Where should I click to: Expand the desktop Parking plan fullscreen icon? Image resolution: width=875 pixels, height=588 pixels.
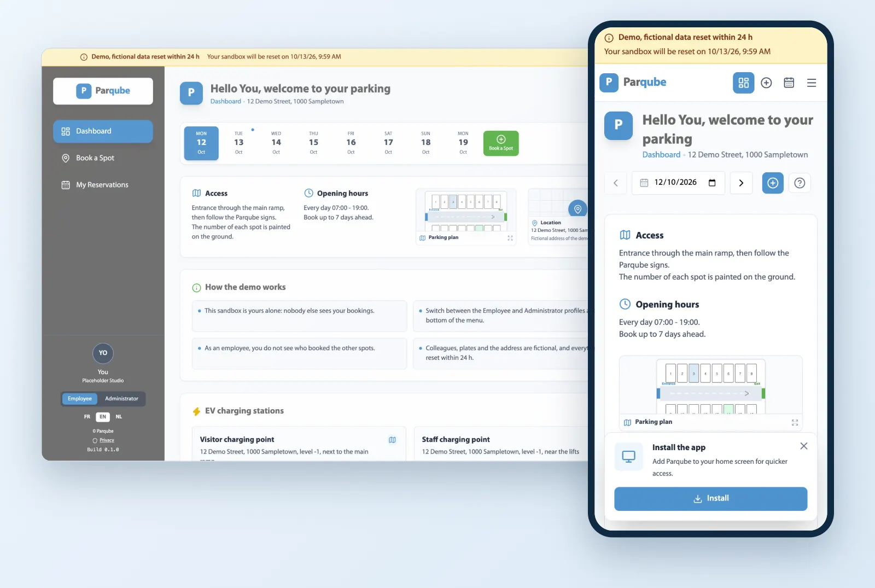coord(510,238)
